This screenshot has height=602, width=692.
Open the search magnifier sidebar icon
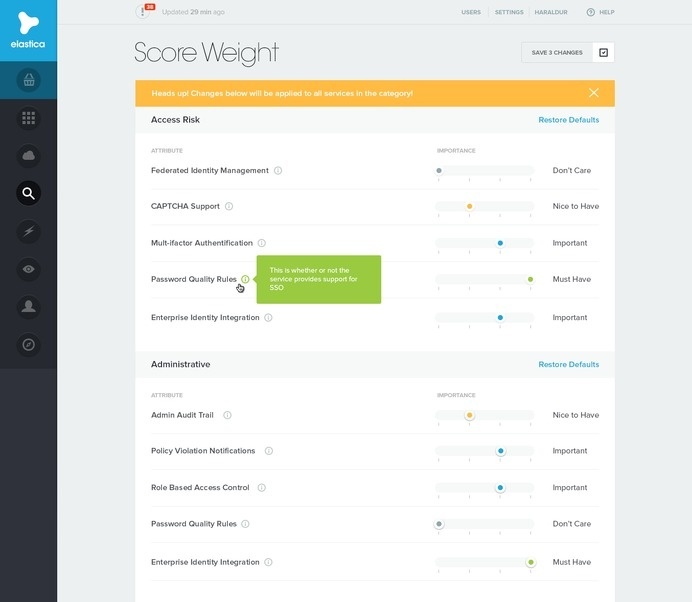pyautogui.click(x=29, y=193)
